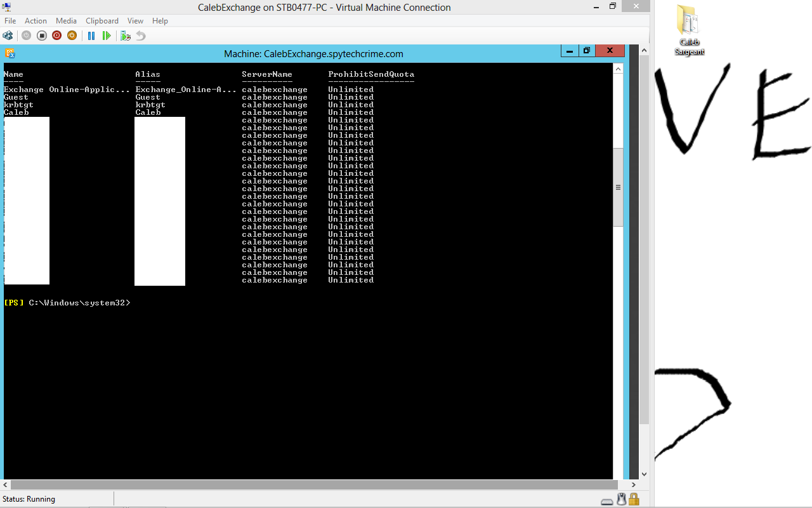Click the 'Alias' column header text
This screenshot has width=812, height=508.
pyautogui.click(x=148, y=74)
